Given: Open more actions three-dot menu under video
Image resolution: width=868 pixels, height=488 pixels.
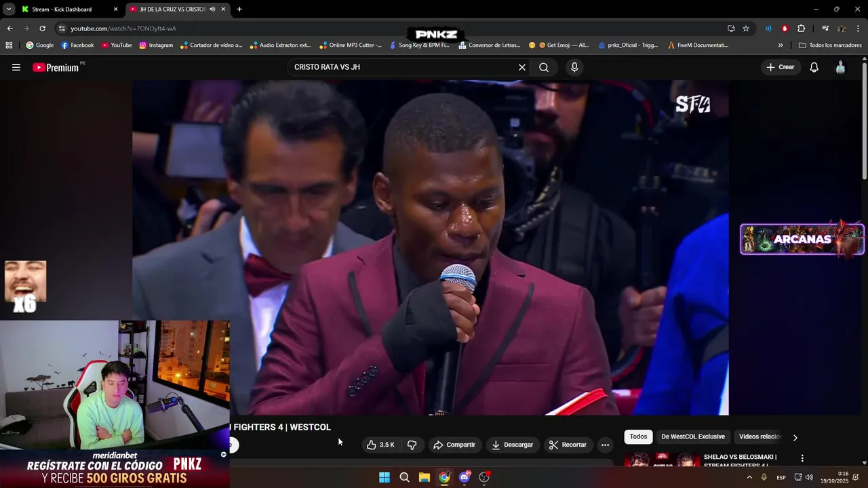Looking at the screenshot, I should 605,445.
